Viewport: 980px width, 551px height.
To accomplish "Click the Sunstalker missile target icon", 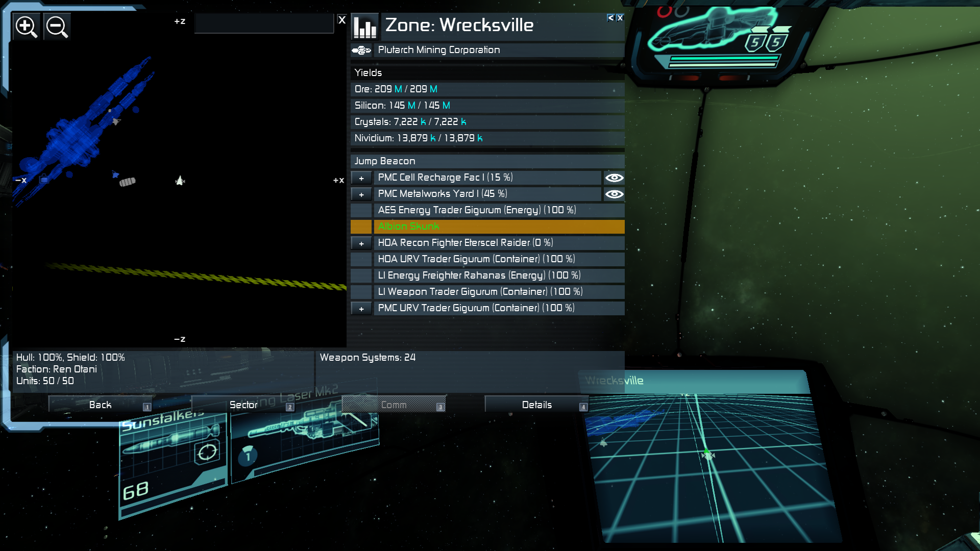I will tap(207, 452).
